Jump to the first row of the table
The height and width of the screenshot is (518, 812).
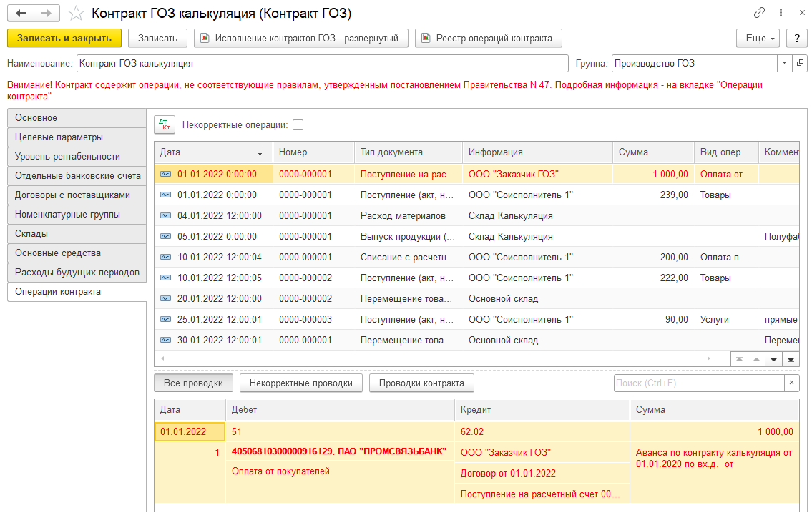739,358
